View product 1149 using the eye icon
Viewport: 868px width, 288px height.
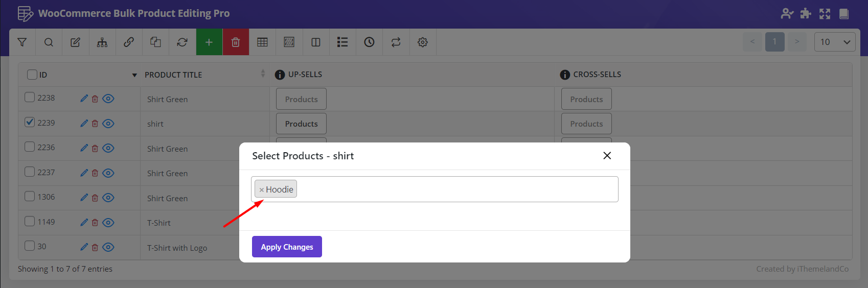(x=108, y=223)
